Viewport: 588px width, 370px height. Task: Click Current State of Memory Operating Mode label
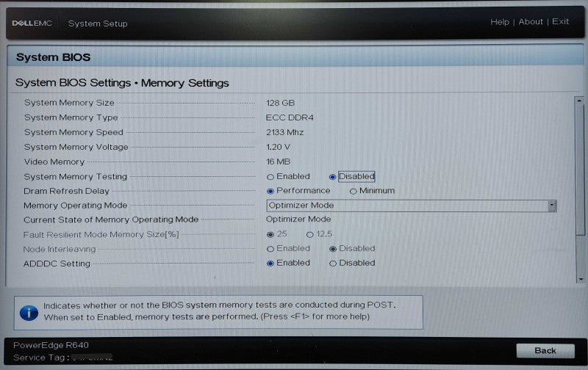point(111,220)
